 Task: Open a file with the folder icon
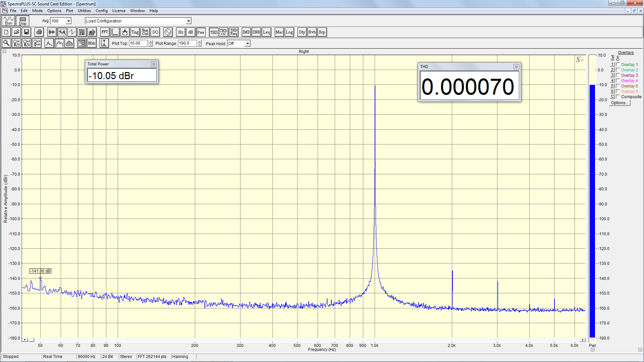point(16,32)
